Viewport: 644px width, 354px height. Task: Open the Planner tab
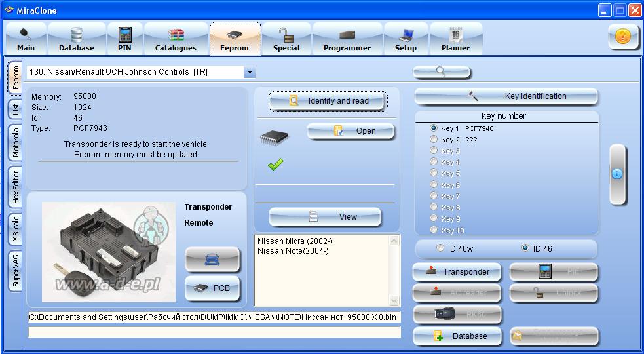pyautogui.click(x=455, y=39)
